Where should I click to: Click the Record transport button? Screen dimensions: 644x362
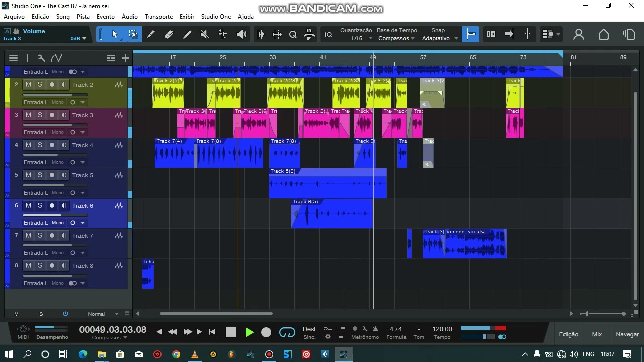click(266, 332)
